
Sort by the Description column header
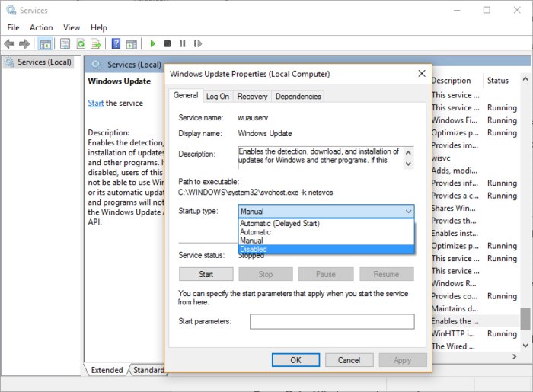[x=456, y=81]
